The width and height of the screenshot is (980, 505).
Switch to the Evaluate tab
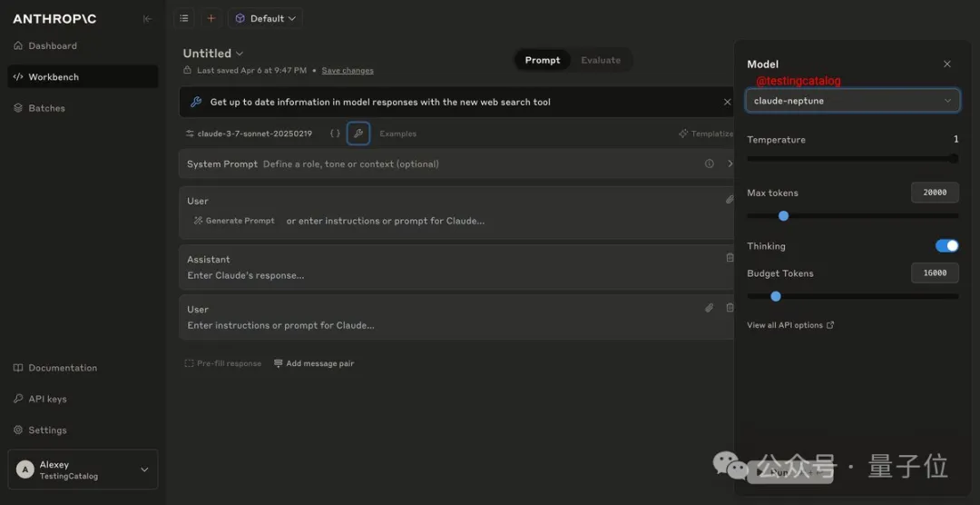pos(601,61)
